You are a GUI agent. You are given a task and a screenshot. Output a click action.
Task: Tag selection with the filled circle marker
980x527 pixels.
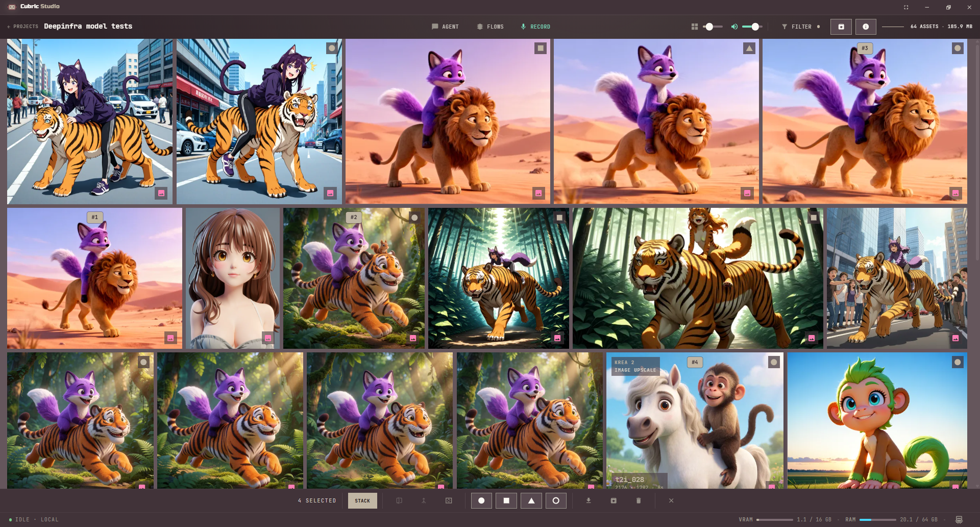pyautogui.click(x=481, y=500)
